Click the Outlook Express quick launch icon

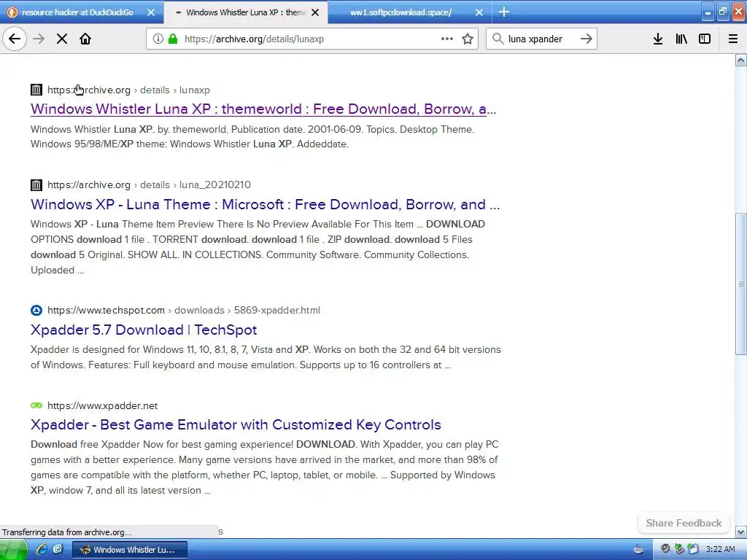pos(58,550)
